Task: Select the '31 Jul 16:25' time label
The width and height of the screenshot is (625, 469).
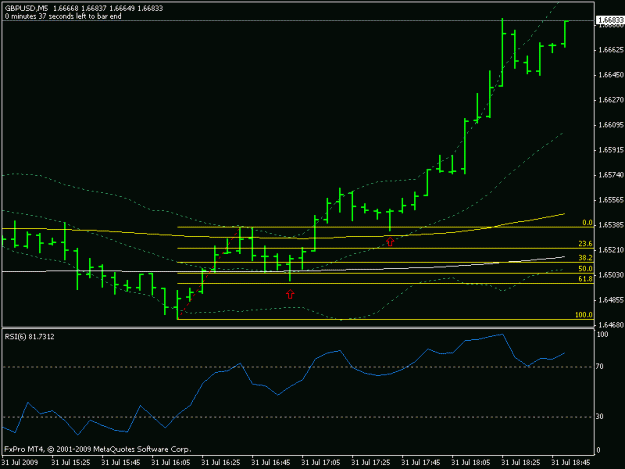Action: click(x=221, y=463)
